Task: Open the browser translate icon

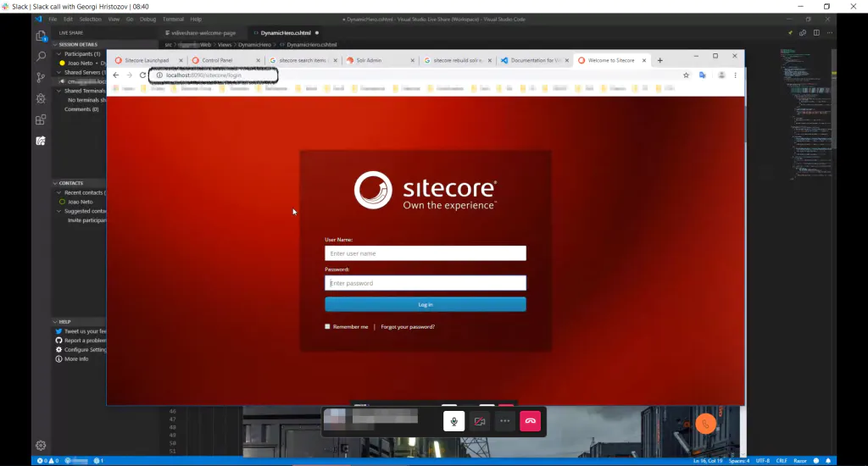Action: point(703,75)
